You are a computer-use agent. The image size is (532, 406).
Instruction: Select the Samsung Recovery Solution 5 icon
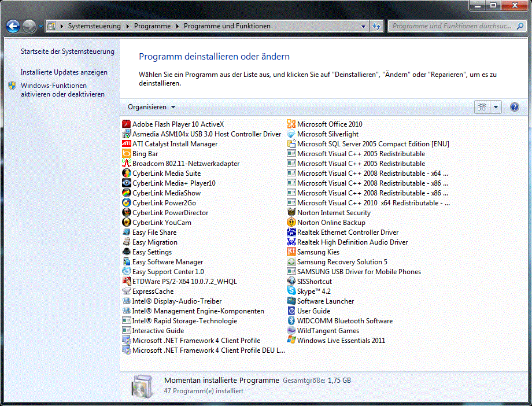(291, 262)
